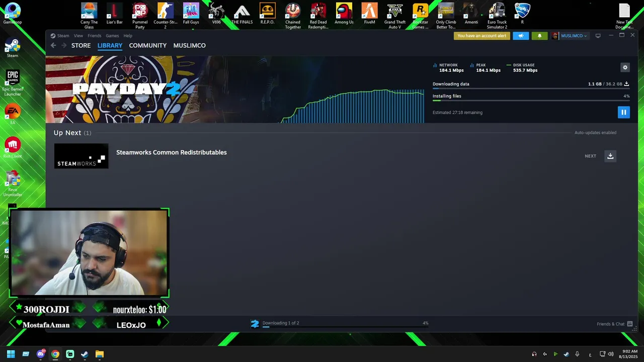Viewport: 644px width, 362px height.
Task: Open File Explorer from the taskbar
Action: point(100,354)
